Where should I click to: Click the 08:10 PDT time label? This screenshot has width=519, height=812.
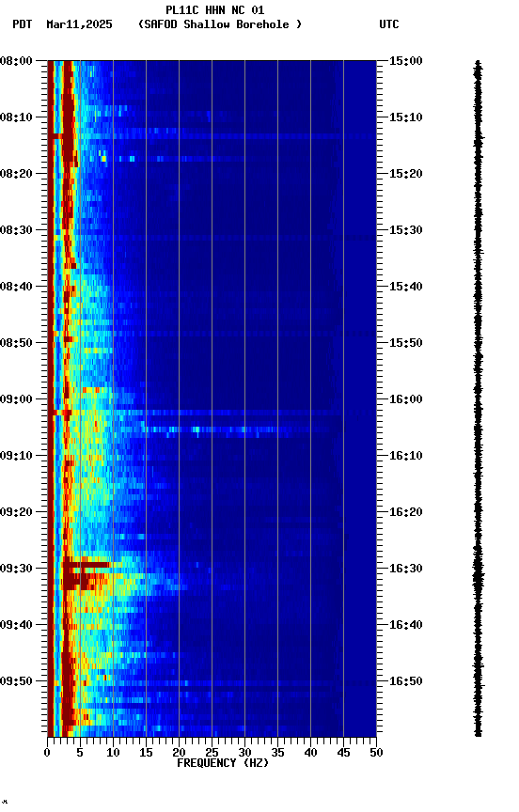16,117
